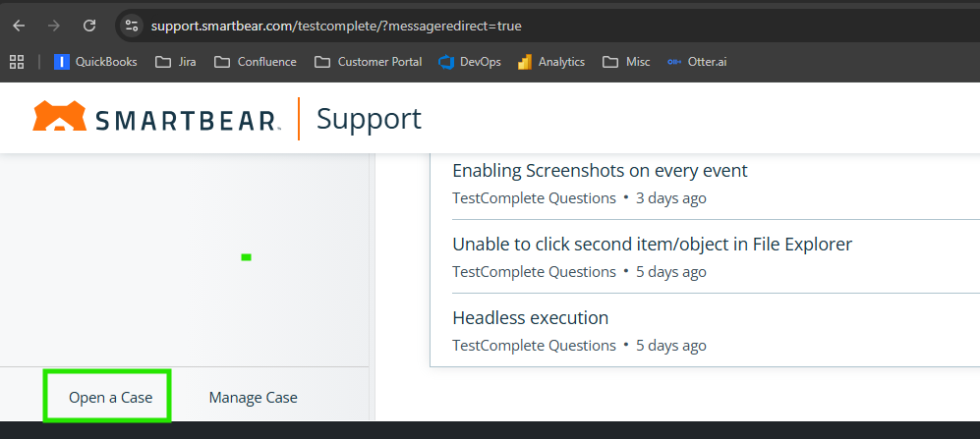Select the Open a Case tab
The height and width of the screenshot is (439, 980).
110,398
